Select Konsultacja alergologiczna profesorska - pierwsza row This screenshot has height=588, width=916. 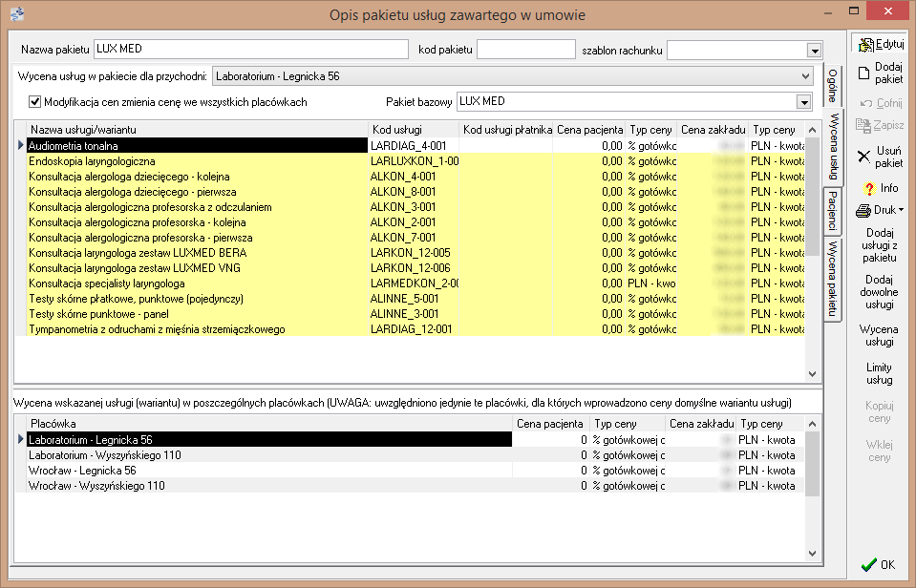[409, 238]
